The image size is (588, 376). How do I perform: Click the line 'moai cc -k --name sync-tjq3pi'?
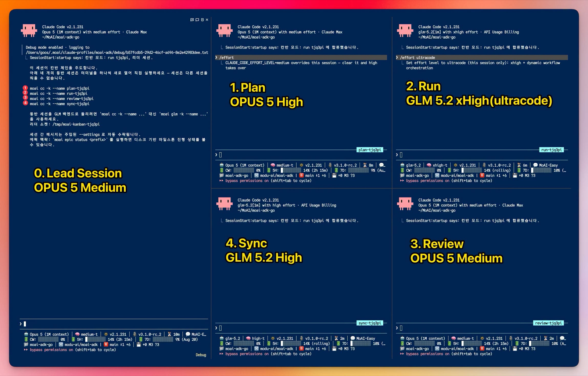pos(60,104)
